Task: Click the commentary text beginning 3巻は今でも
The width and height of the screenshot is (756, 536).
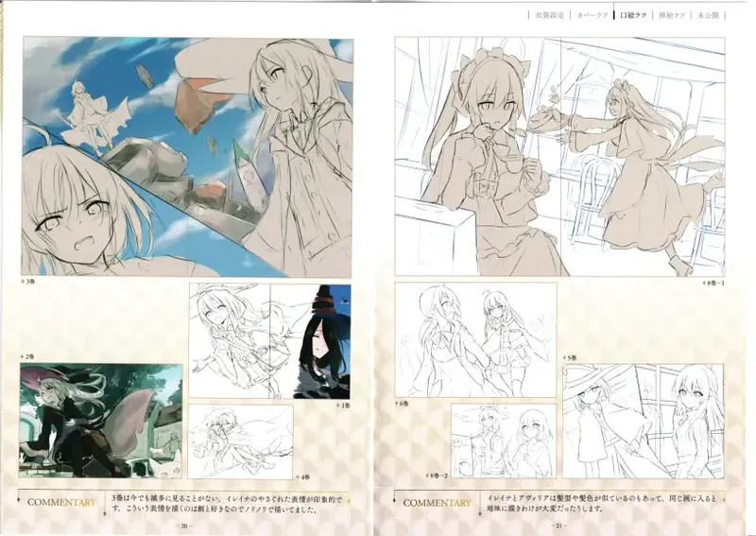Action: pyautogui.click(x=227, y=504)
